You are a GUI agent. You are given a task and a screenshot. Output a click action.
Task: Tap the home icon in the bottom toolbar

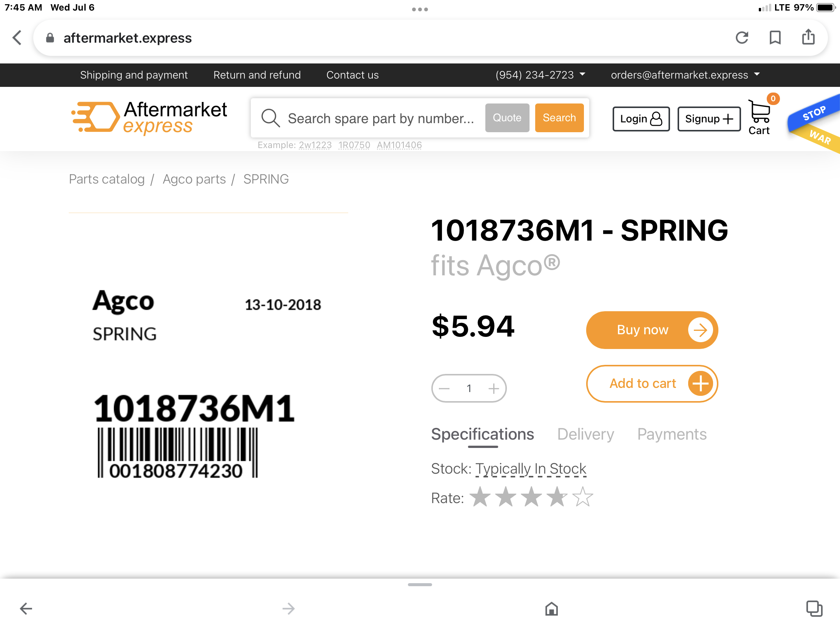click(x=551, y=608)
